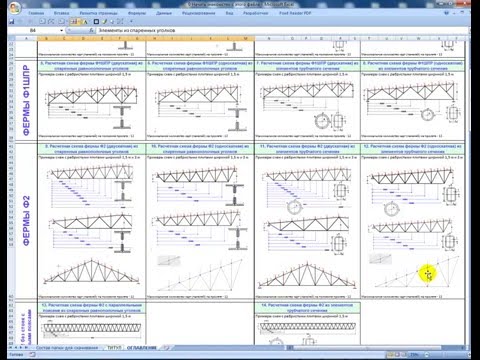Switch to Page Layout view in status bar
Image resolution: width=480 pixels, height=360 pixels.
tap(397, 355)
